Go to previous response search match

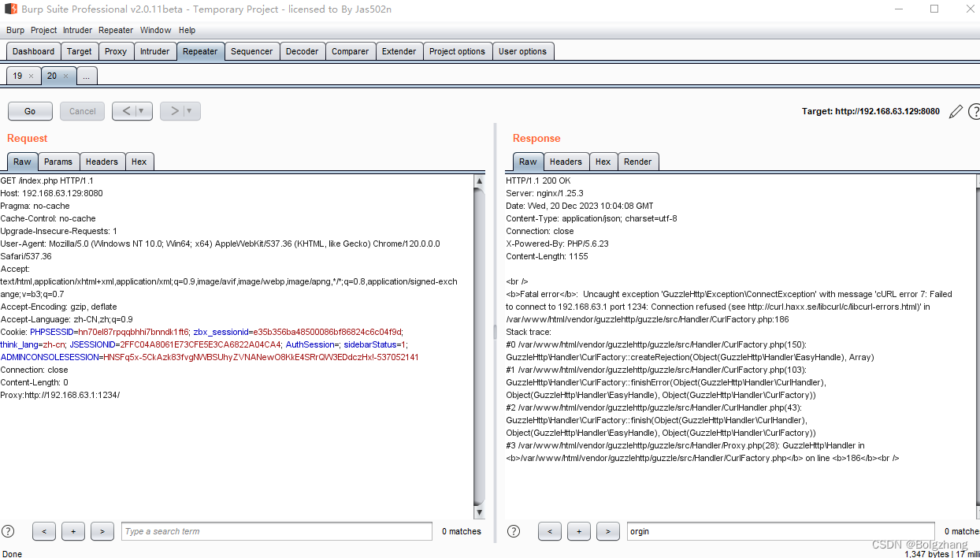pyautogui.click(x=550, y=531)
